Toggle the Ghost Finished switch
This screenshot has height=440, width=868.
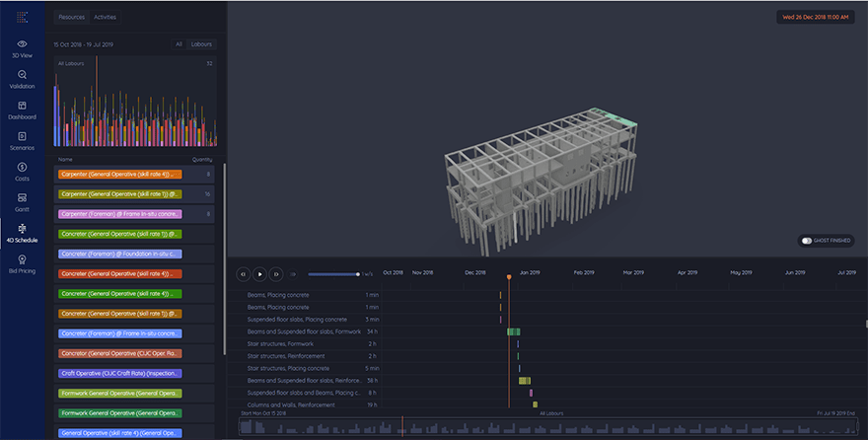pyautogui.click(x=808, y=240)
